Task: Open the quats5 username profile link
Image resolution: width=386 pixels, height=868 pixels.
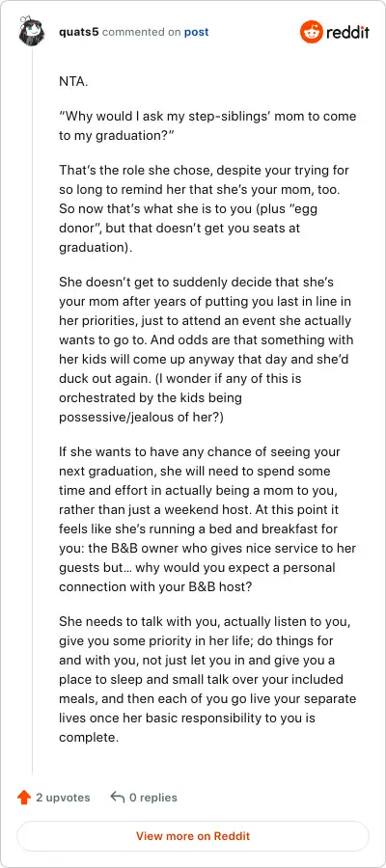Action: (x=78, y=32)
